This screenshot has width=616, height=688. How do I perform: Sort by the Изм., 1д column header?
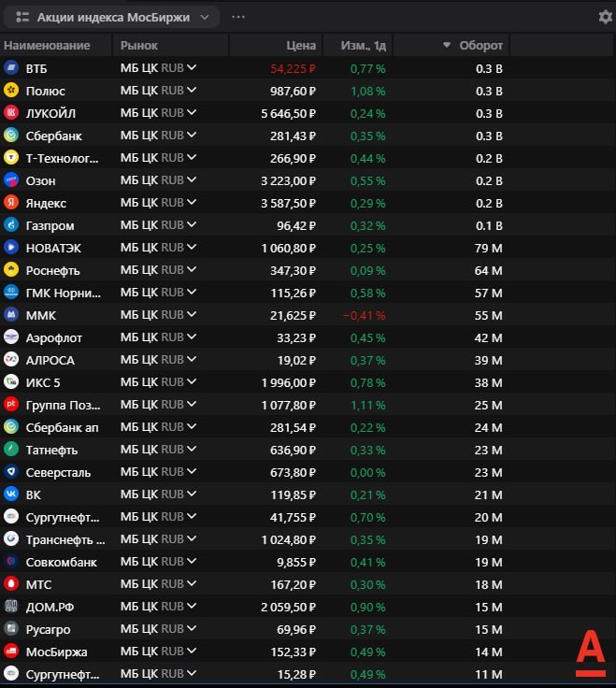(x=364, y=45)
